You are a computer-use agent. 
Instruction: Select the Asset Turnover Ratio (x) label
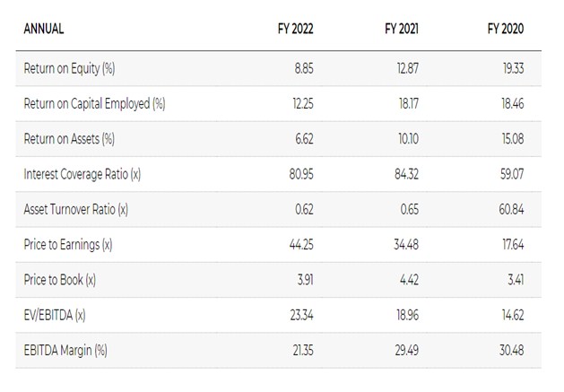[75, 209]
